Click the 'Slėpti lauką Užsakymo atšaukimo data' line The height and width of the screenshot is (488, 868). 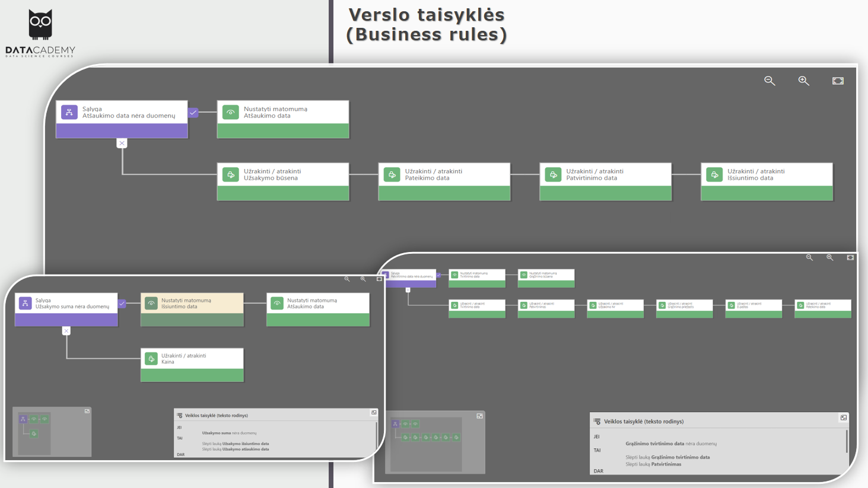coord(236,449)
